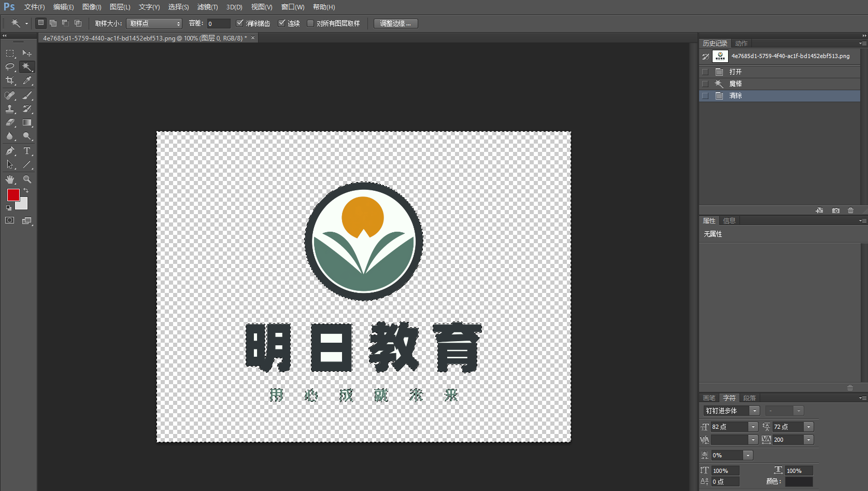The width and height of the screenshot is (868, 491).
Task: Select the Crop tool
Action: point(10,80)
